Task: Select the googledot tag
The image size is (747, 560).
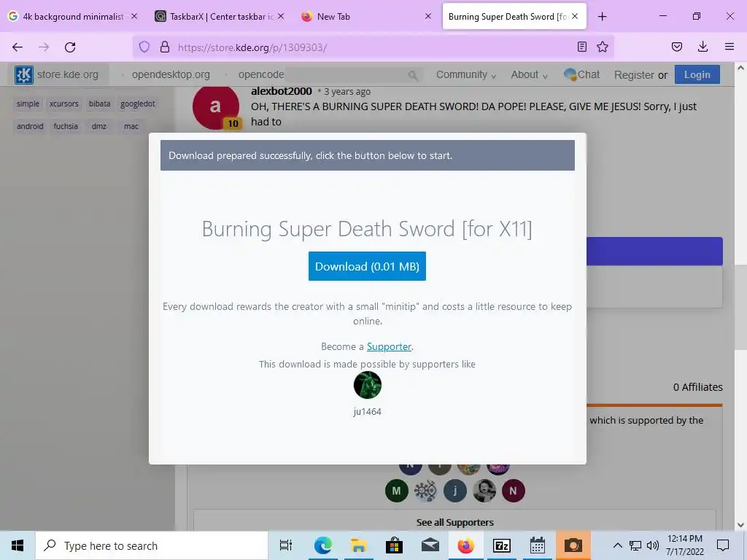Action: coord(138,104)
